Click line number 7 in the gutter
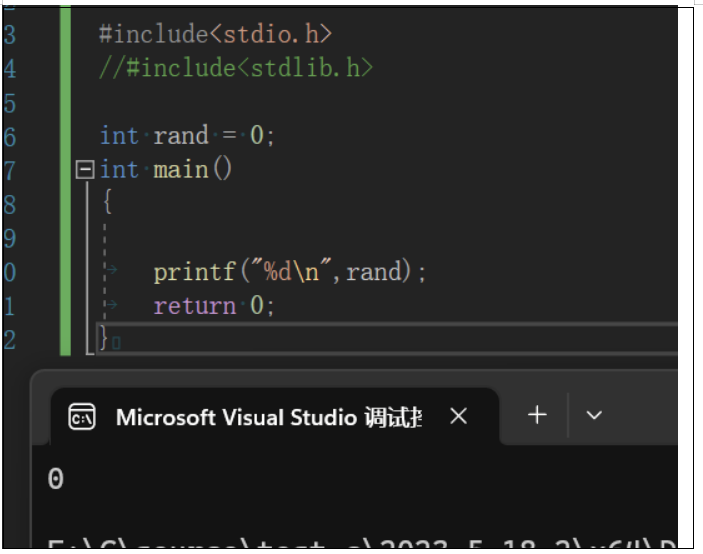 click(x=10, y=171)
